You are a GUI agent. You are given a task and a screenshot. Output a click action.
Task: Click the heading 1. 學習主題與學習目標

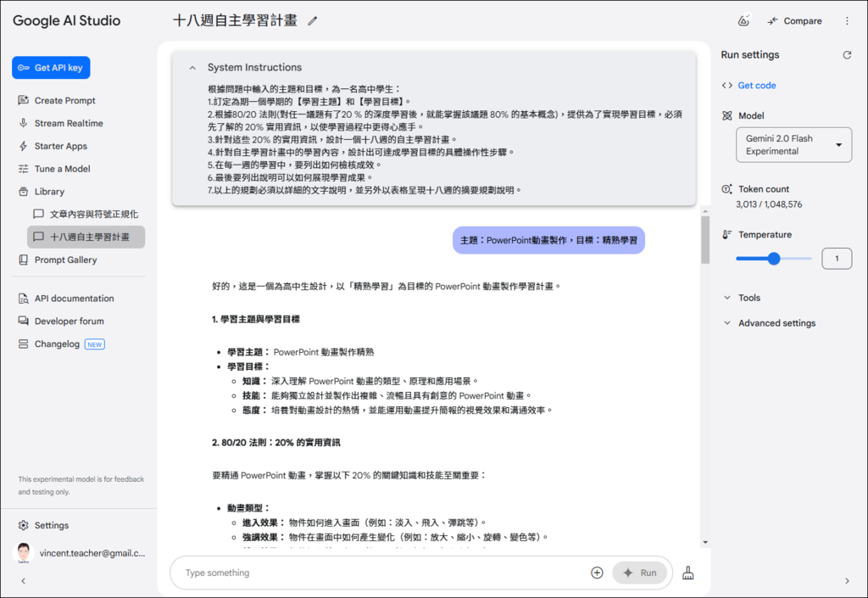(x=256, y=320)
